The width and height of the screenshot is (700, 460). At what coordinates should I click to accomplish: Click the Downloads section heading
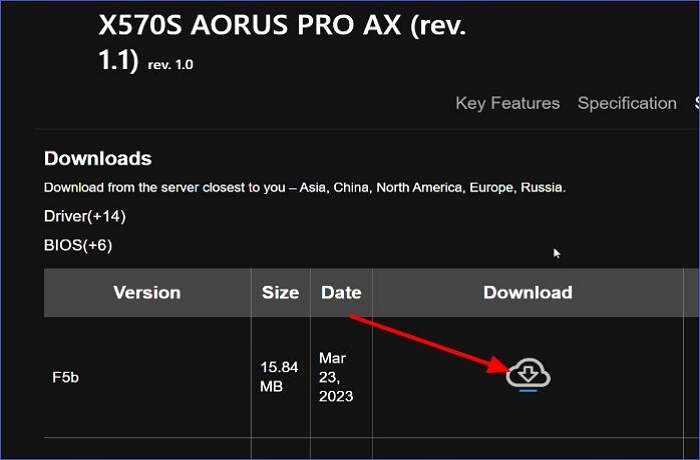coord(98,159)
